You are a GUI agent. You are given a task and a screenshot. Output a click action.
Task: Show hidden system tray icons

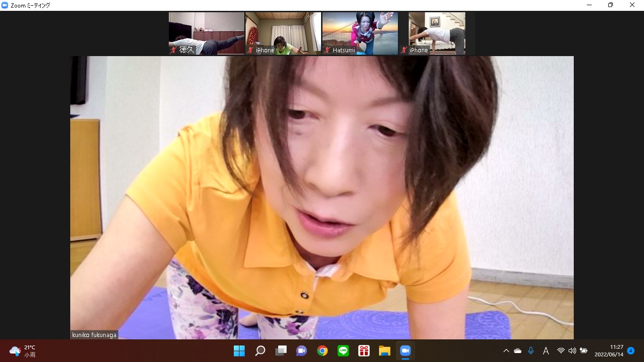tap(506, 351)
